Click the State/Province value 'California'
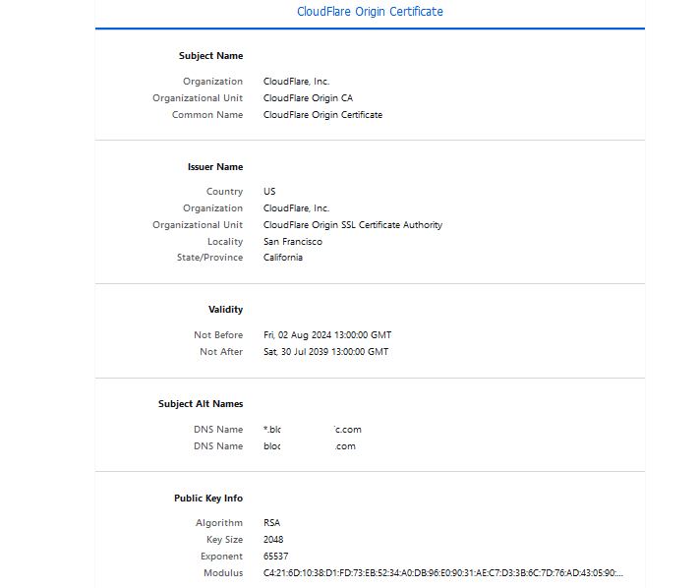 pos(283,258)
